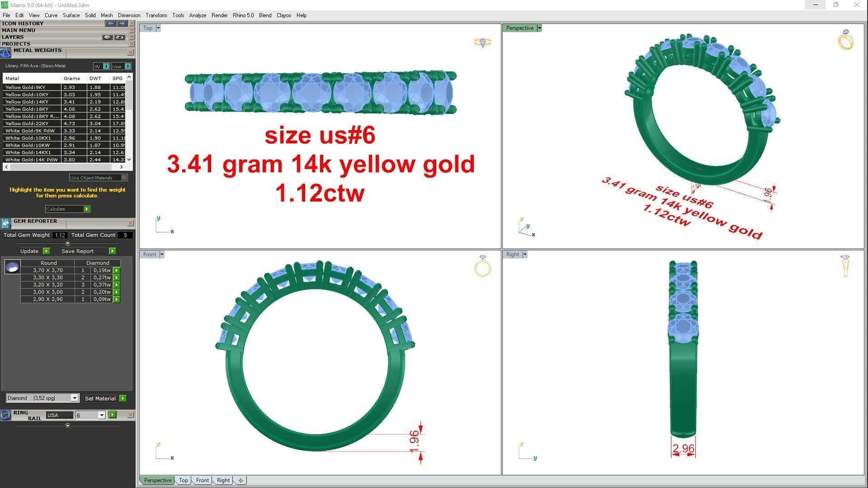Click the Icon History forward arrow

(x=122, y=23)
